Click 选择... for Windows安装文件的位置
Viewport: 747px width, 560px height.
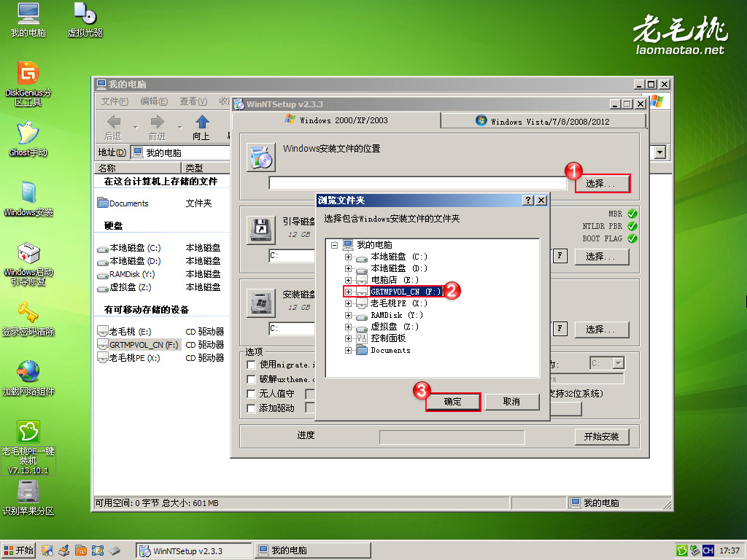tap(601, 183)
